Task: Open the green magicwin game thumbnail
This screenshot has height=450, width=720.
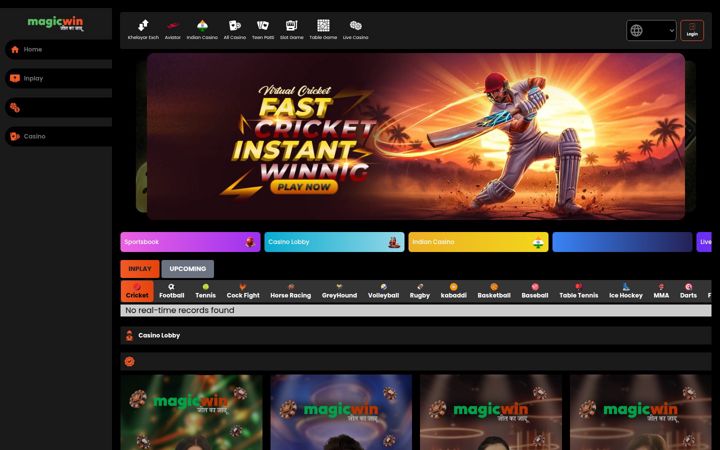Action: tap(191, 412)
